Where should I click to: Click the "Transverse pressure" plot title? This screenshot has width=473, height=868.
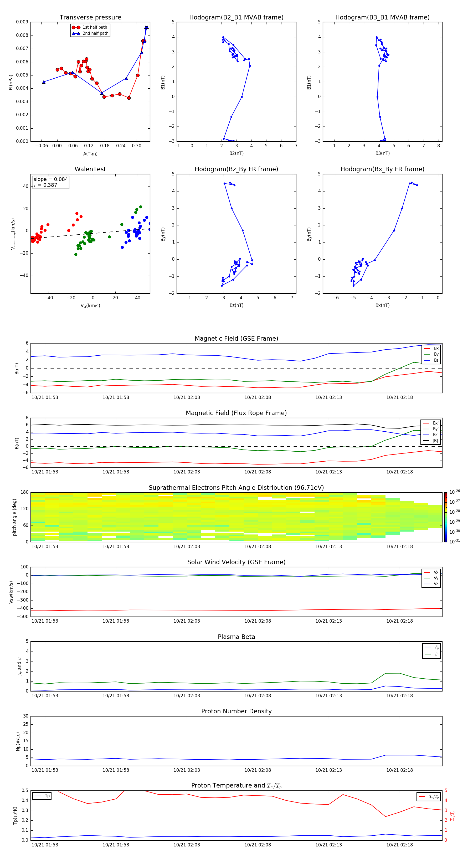90,18
